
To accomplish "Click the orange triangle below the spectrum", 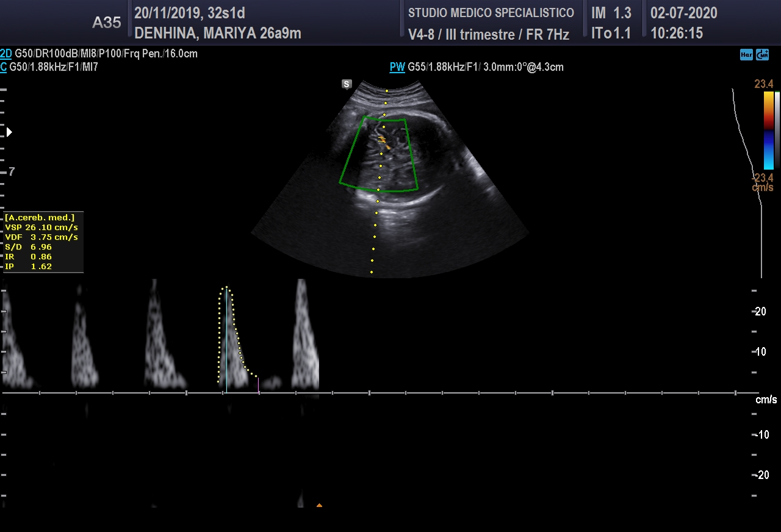I will point(319,505).
